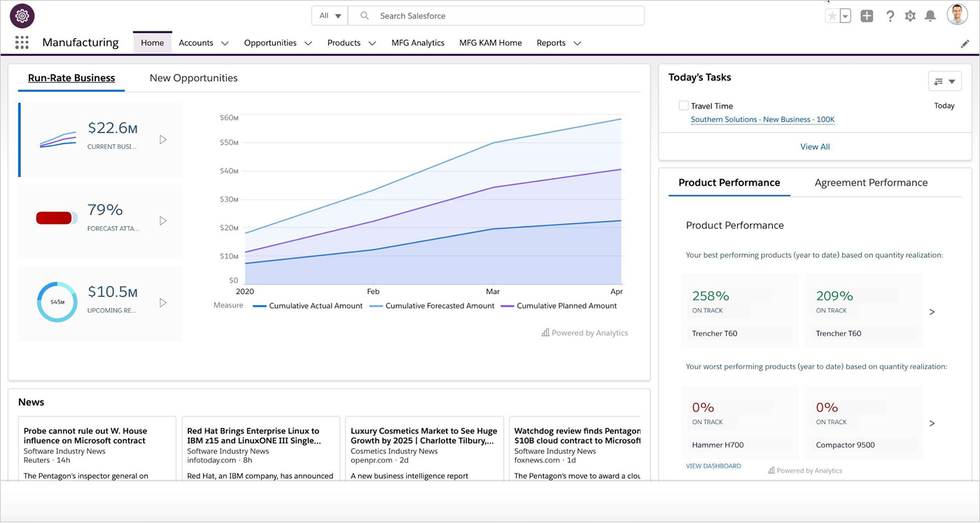Viewport: 980px width, 523px height.
Task: Select the Home tab
Action: click(x=152, y=43)
